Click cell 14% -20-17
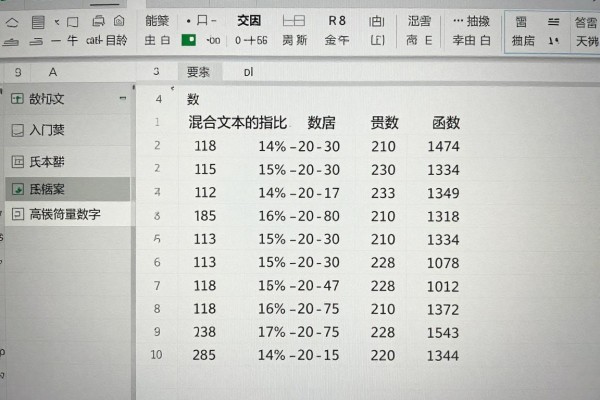 click(299, 193)
